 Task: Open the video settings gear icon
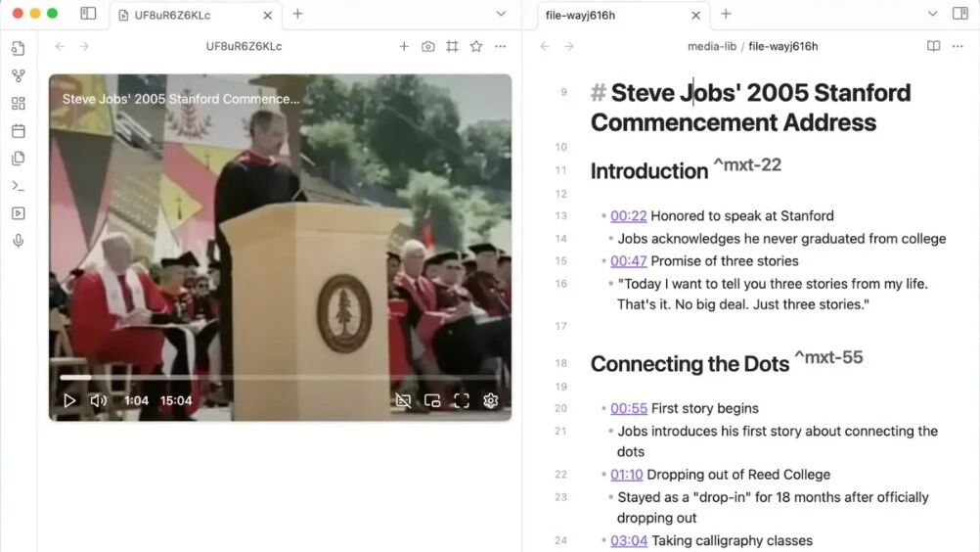pos(491,400)
